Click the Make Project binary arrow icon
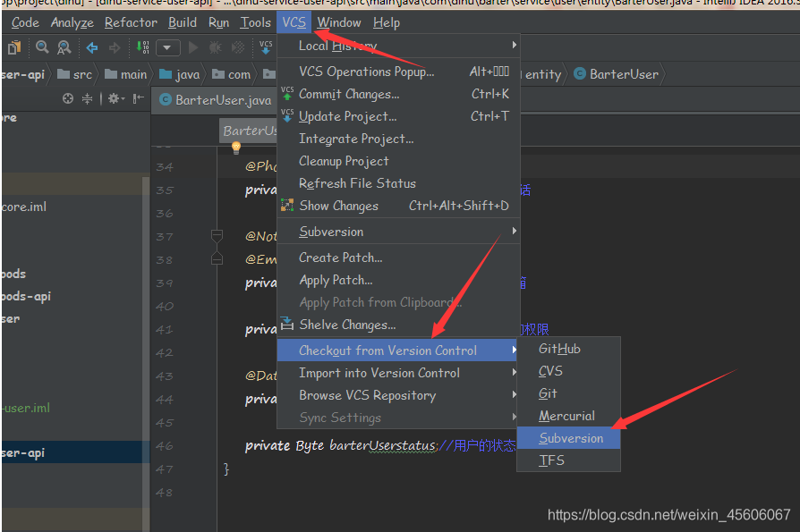Viewport: 800px width, 532px height. coord(142,47)
